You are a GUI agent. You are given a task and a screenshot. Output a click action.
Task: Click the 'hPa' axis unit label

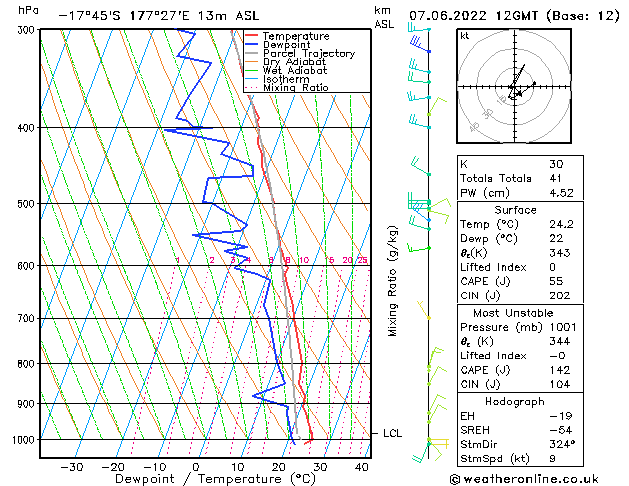(28, 11)
